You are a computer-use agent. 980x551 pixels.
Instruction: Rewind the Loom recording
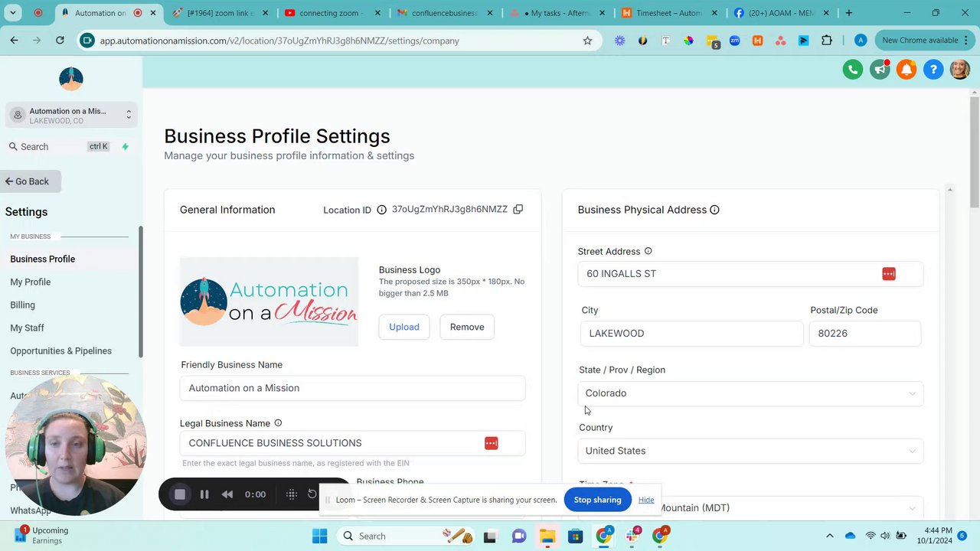pyautogui.click(x=227, y=494)
